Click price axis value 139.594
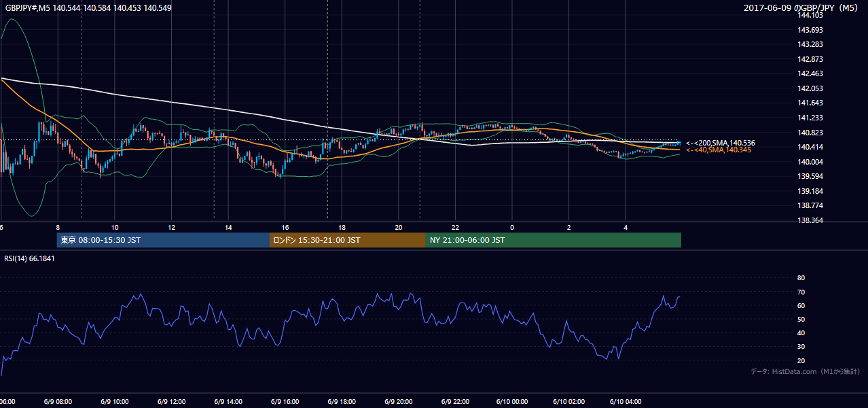868x408 pixels. point(811,176)
